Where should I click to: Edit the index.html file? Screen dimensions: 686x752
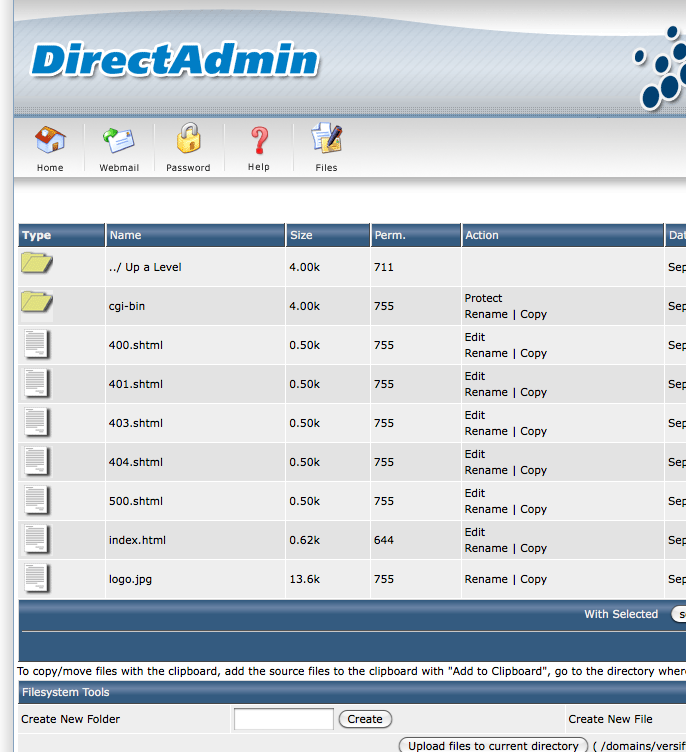[x=474, y=532]
